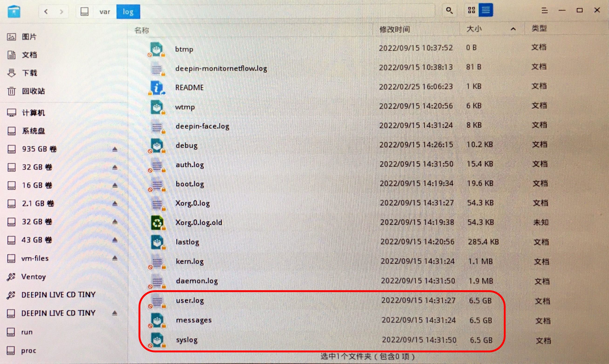Open Trash (回收站) in the sidebar
Image resolution: width=609 pixels, height=364 pixels.
[x=33, y=91]
